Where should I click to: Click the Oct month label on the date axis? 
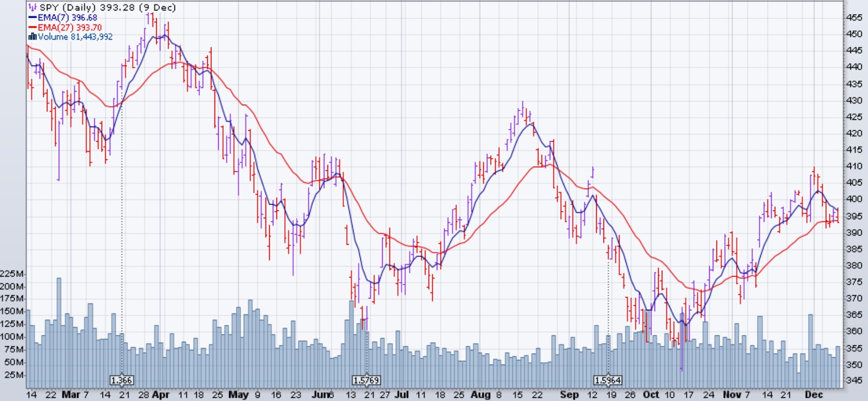click(651, 395)
